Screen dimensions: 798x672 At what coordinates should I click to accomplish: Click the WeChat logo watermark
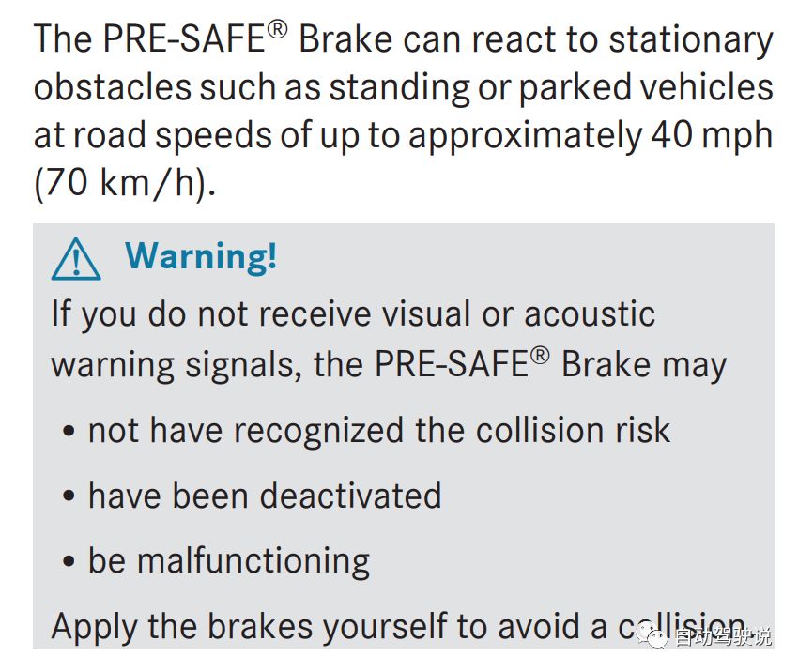pos(652,636)
